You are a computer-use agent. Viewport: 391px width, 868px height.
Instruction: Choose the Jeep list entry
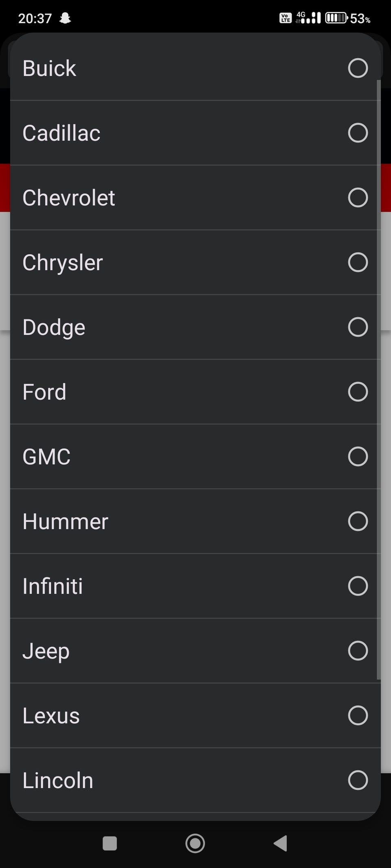pyautogui.click(x=46, y=651)
